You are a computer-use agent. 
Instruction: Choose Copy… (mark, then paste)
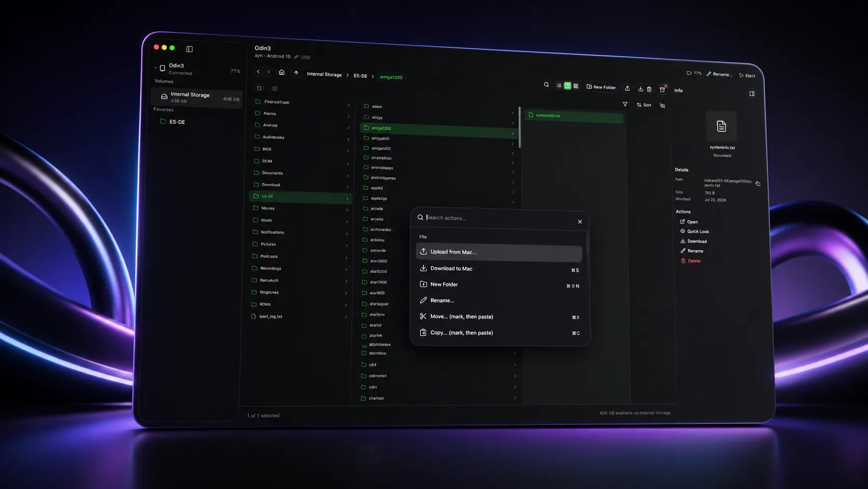(x=500, y=333)
